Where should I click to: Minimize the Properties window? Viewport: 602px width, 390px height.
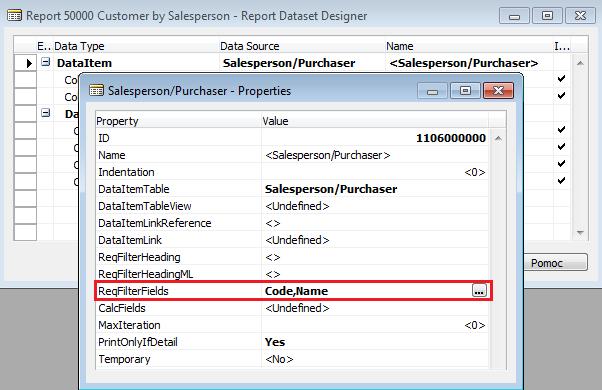click(x=432, y=91)
